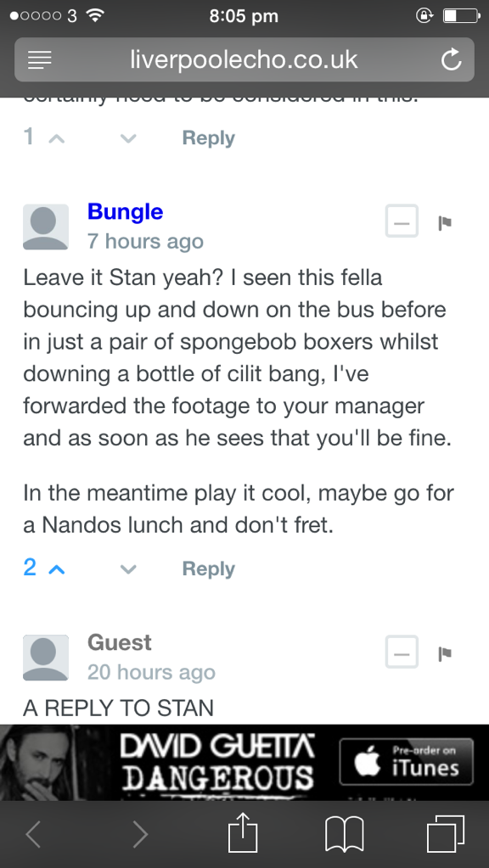Open the Safari share sheet
Viewport: 489px width, 868px height.
tap(244, 833)
